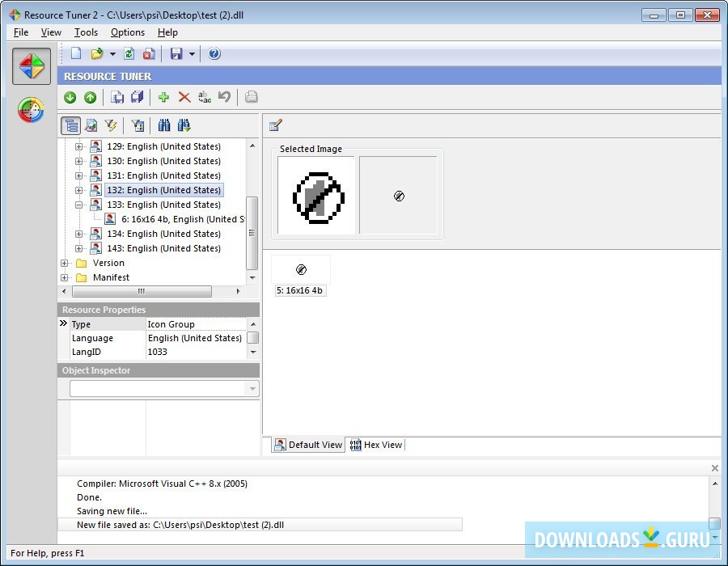Open the Tools menu
The width and height of the screenshot is (728, 566).
(x=86, y=32)
